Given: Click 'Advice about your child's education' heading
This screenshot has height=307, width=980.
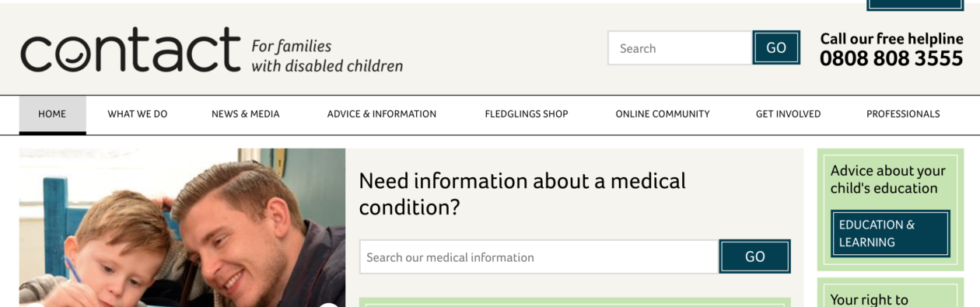Looking at the screenshot, I should coord(887,180).
